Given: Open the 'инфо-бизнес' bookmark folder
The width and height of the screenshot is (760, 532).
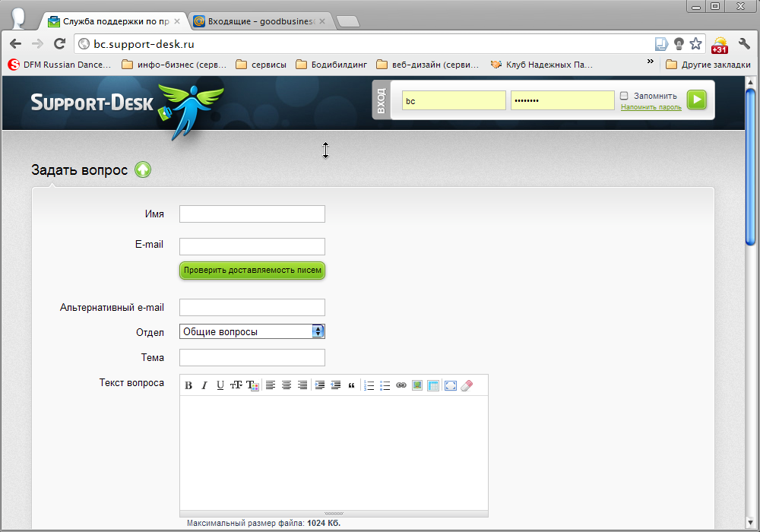Looking at the screenshot, I should coord(174,65).
